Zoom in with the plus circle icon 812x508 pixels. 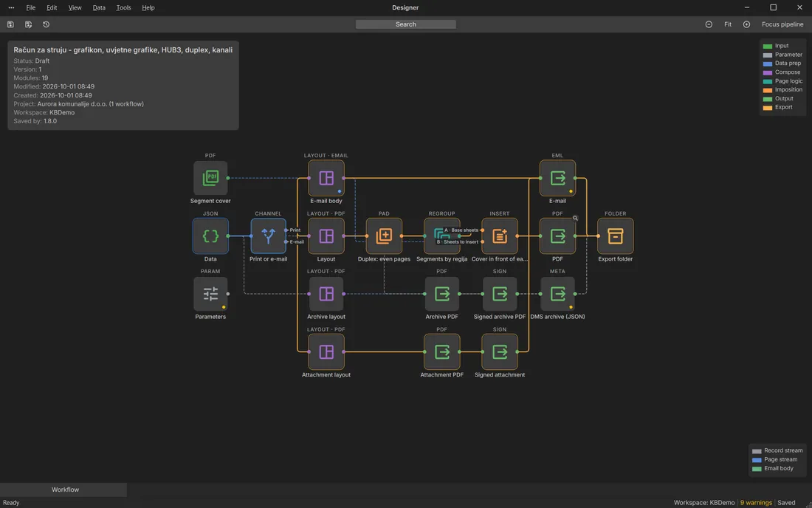point(746,24)
